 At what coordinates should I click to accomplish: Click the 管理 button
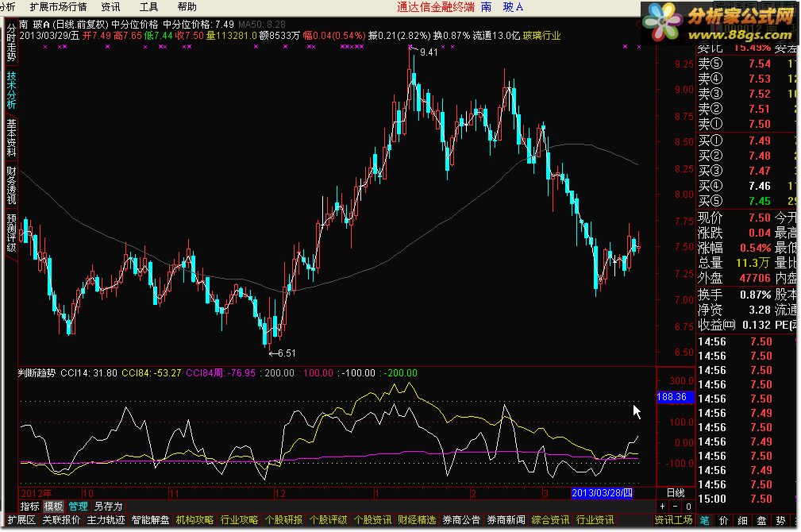78,507
